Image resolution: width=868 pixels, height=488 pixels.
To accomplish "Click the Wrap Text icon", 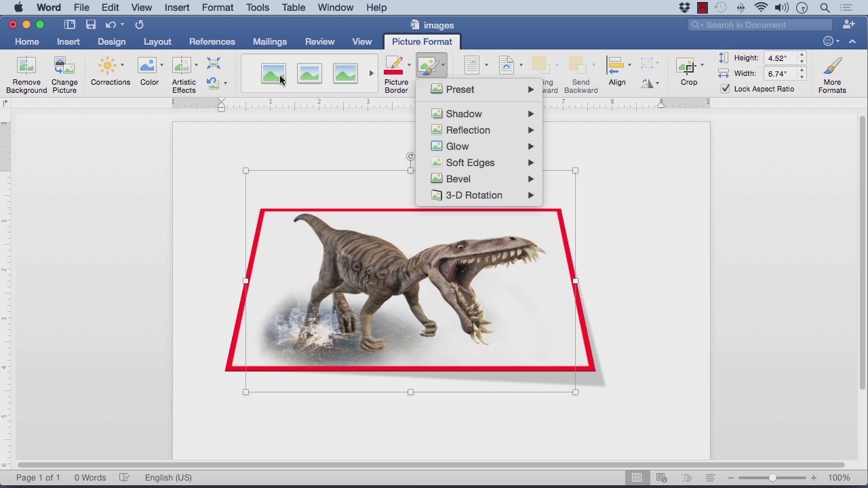I will coord(507,65).
